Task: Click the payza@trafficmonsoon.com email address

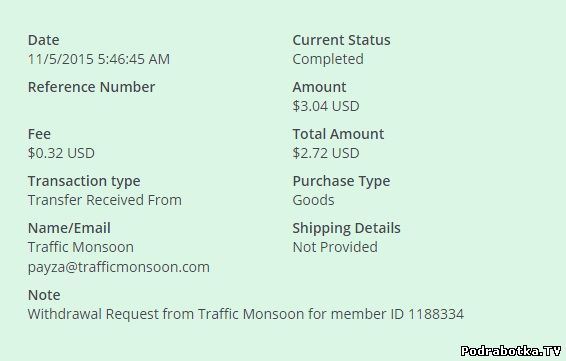Action: pos(119,268)
